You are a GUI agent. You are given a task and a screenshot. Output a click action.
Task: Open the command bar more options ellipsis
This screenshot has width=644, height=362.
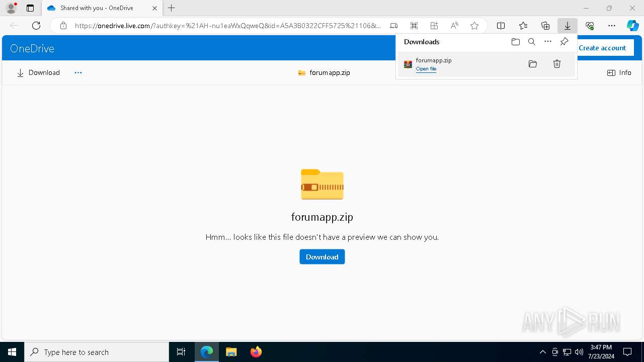pyautogui.click(x=78, y=72)
